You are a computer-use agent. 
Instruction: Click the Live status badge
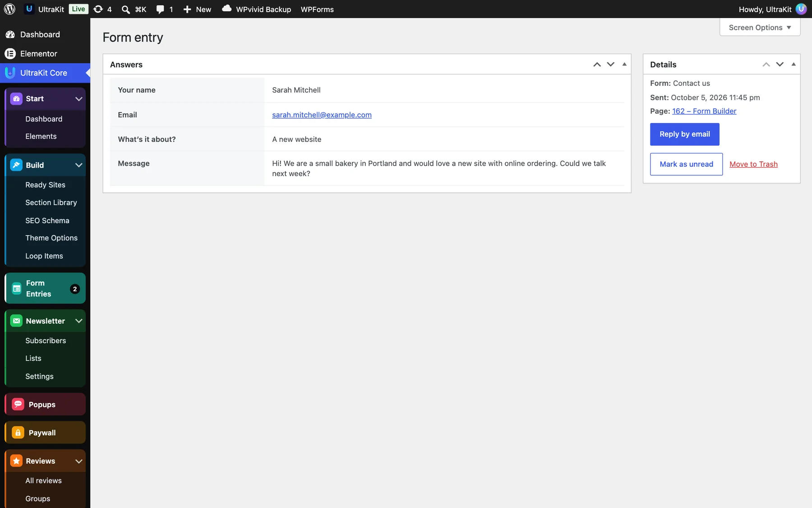click(x=78, y=9)
